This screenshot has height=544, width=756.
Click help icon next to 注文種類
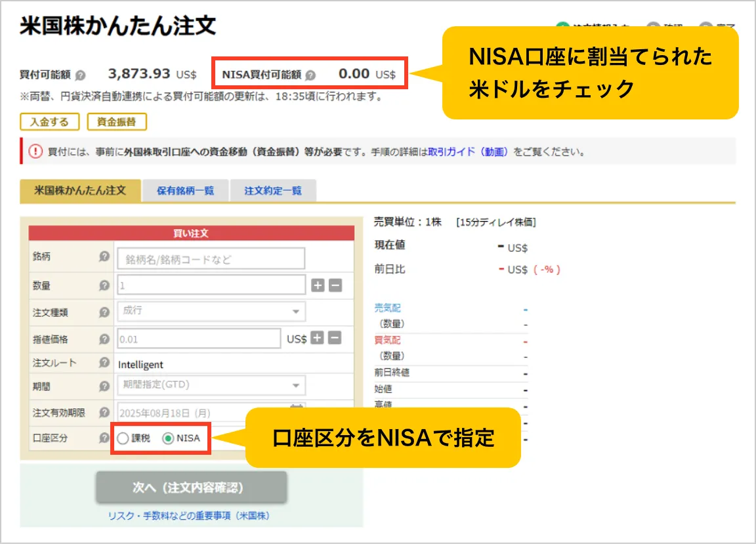[x=104, y=312]
